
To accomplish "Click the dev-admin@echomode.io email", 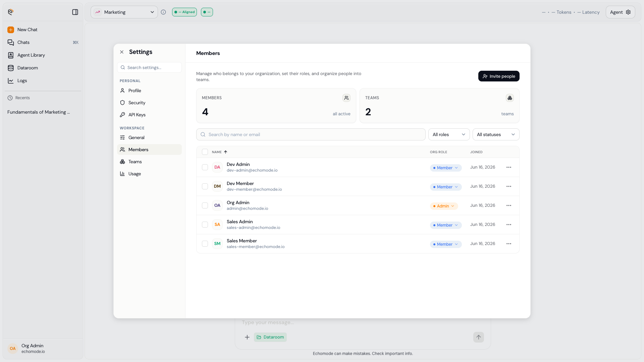I will tap(252, 170).
